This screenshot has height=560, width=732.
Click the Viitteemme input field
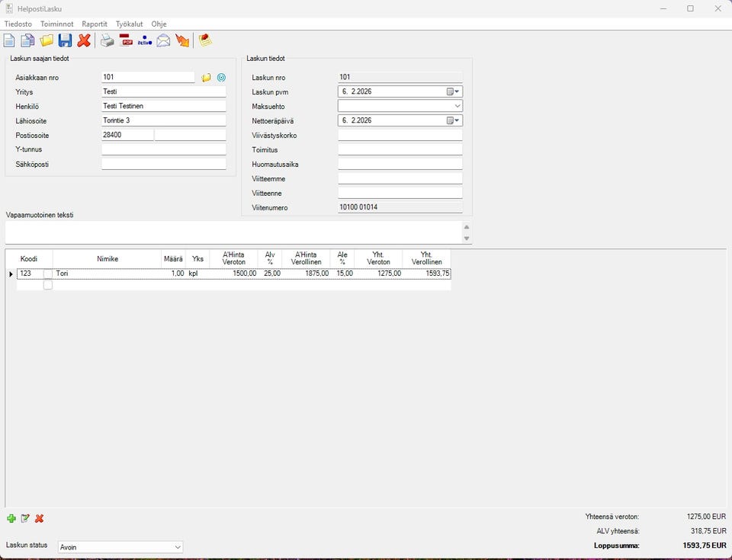(x=400, y=178)
